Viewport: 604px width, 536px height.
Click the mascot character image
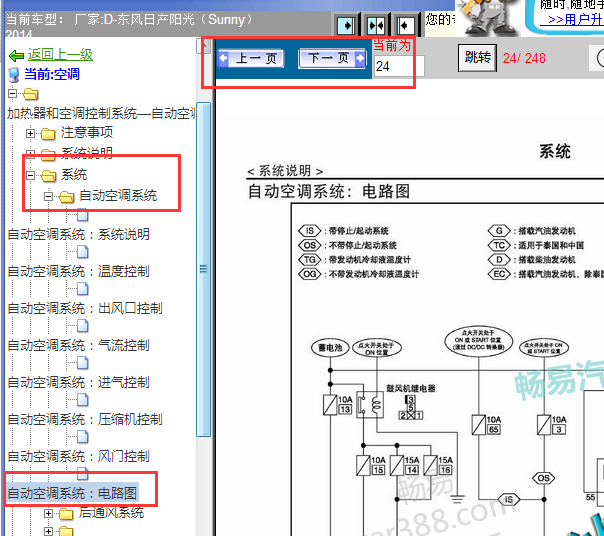tap(489, 18)
